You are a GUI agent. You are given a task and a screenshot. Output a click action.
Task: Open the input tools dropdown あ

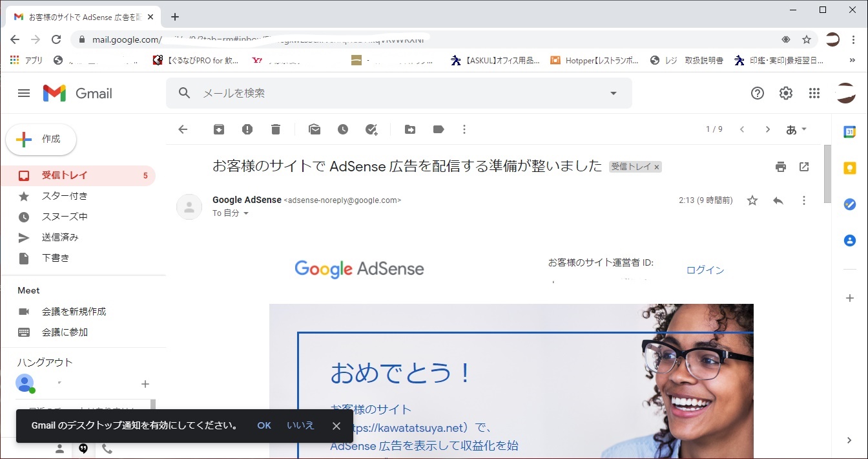[x=796, y=129]
